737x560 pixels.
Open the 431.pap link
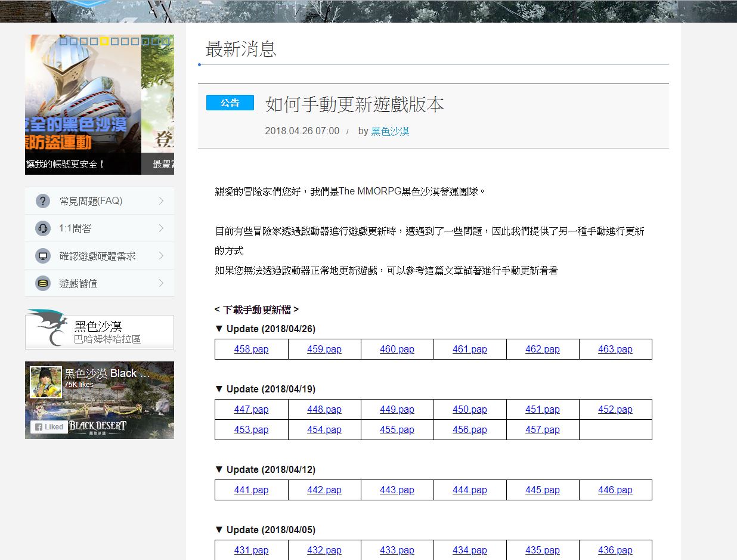coord(252,550)
